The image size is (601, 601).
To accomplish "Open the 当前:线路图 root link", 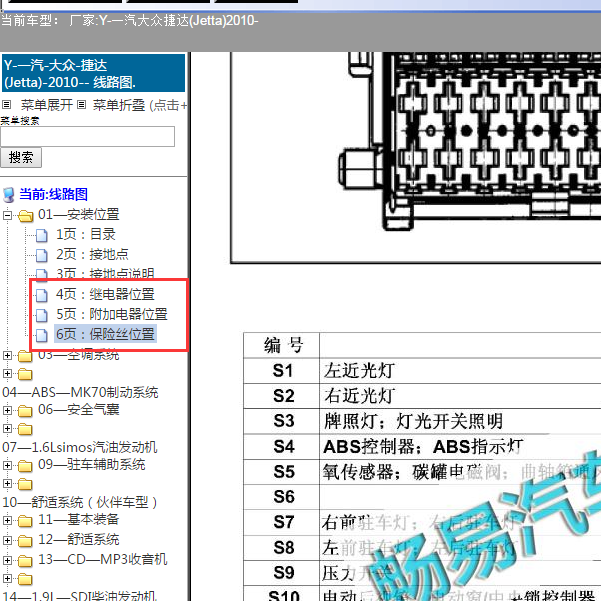I will coord(54,194).
